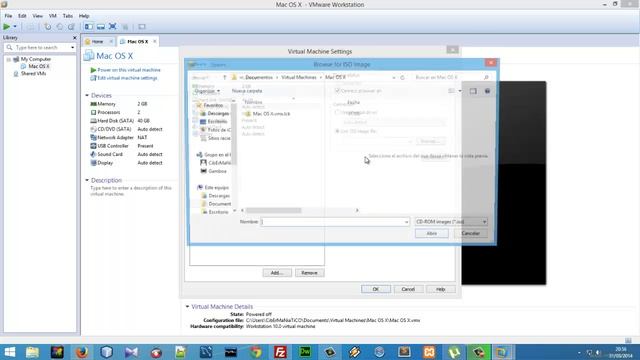The width and height of the screenshot is (640, 360).
Task: Switch to the Home tab
Action: (x=97, y=42)
